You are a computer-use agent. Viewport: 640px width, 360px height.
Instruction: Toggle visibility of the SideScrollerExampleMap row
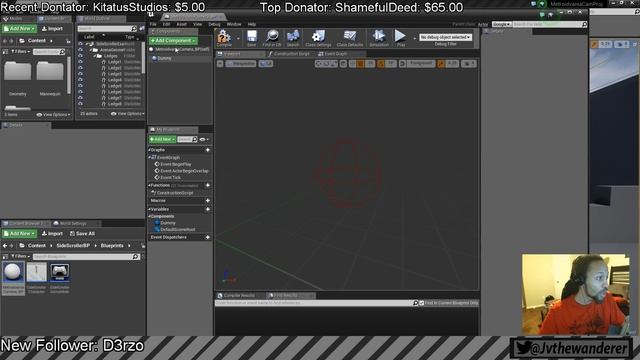click(x=80, y=44)
